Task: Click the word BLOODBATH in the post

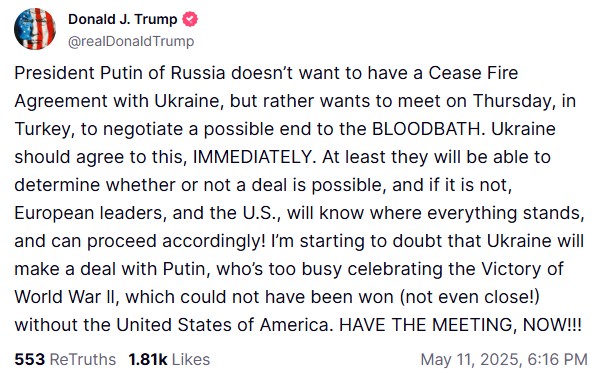Action: 426,129
